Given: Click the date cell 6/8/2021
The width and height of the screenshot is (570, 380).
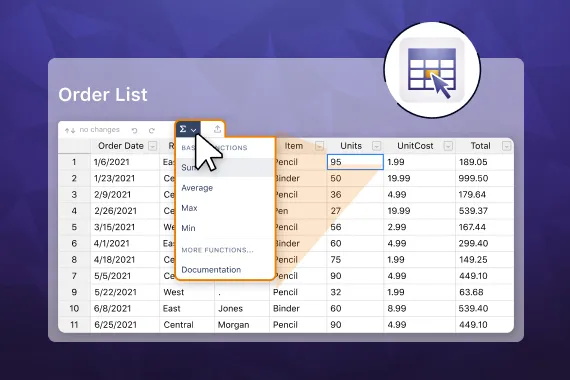Looking at the screenshot, I should click(125, 308).
